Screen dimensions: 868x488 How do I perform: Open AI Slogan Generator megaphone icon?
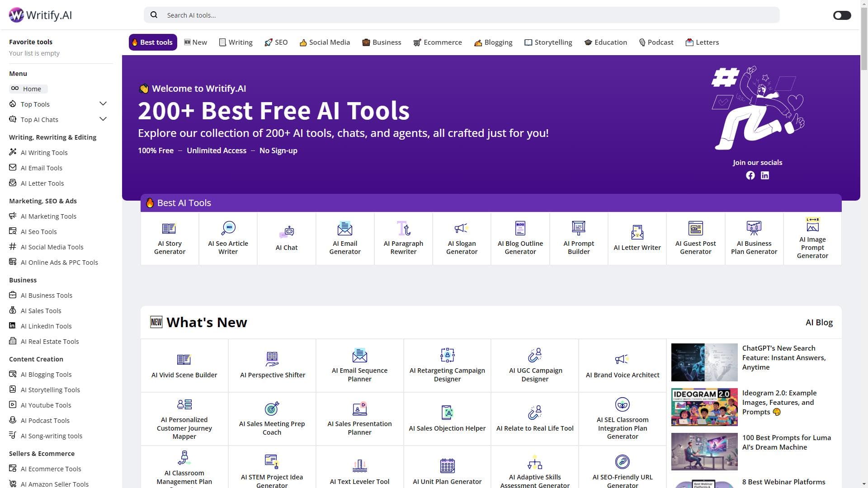click(x=461, y=229)
